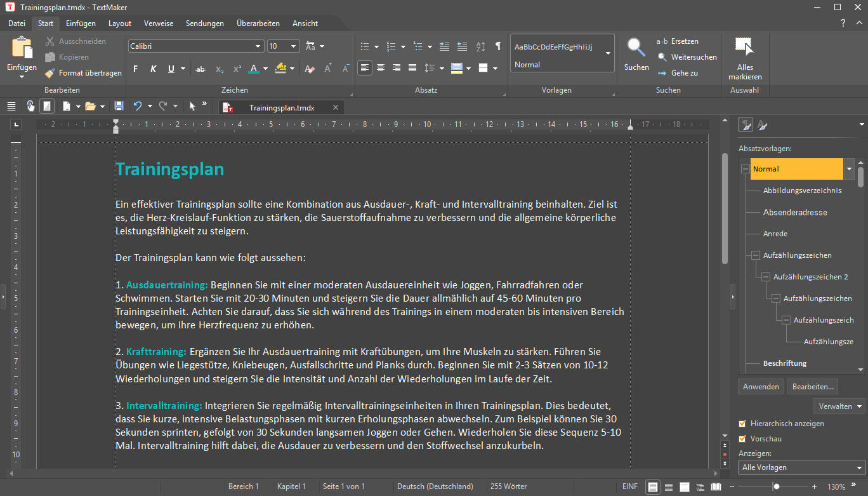Click the font color swatch button
The height and width of the screenshot is (496, 868).
tap(254, 69)
